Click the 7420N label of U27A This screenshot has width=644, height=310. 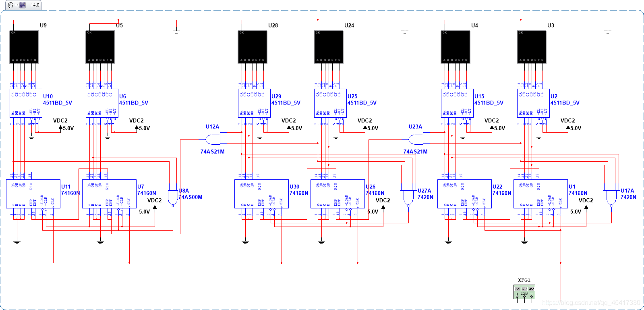tap(425, 197)
